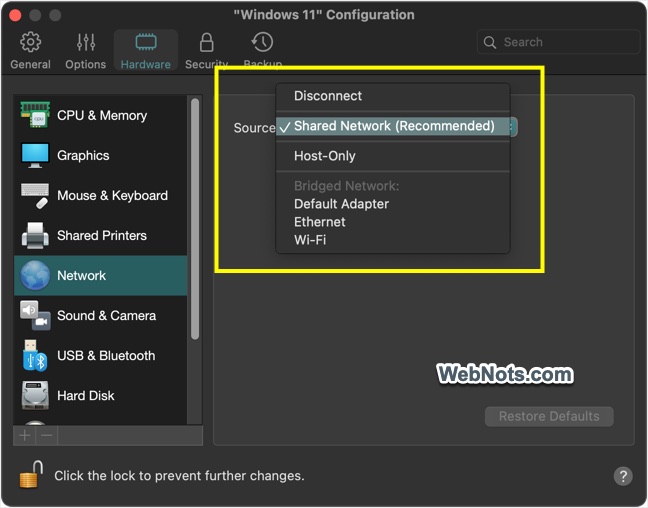The image size is (648, 508).
Task: Choose Default Adapter bridged network
Action: [x=393, y=204]
